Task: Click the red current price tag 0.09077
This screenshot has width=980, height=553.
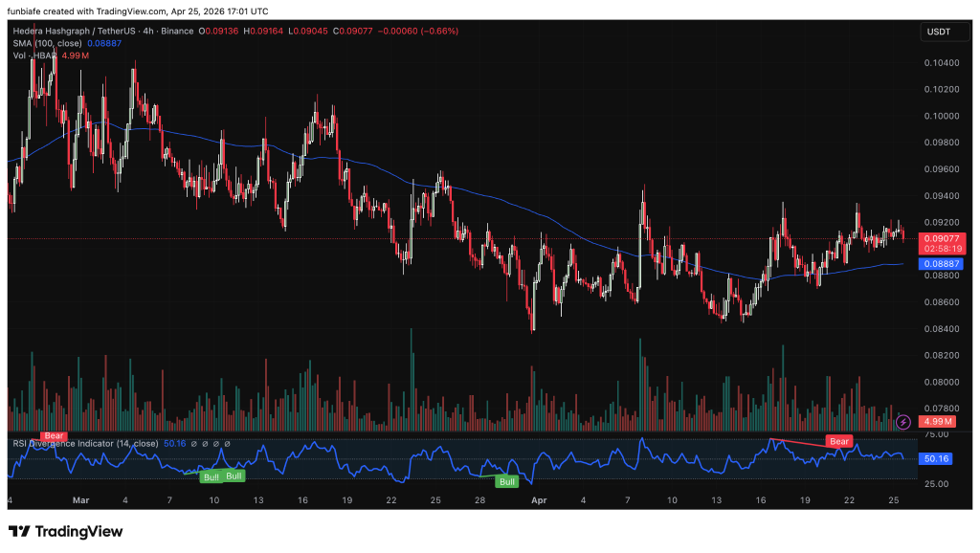Action: 937,237
